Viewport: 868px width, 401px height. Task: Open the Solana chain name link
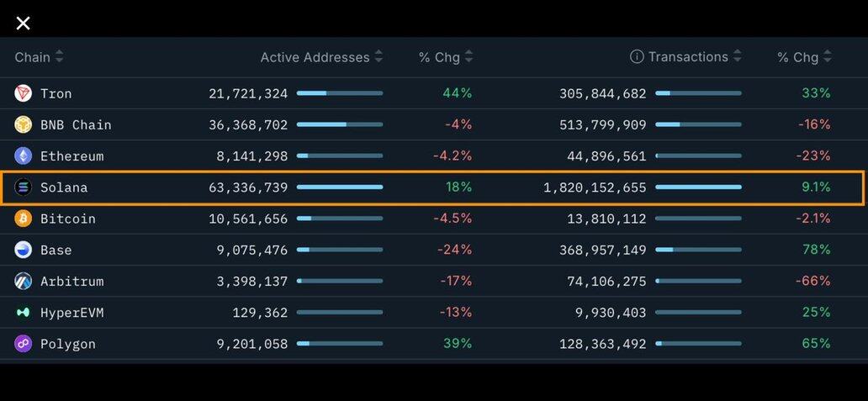click(64, 187)
